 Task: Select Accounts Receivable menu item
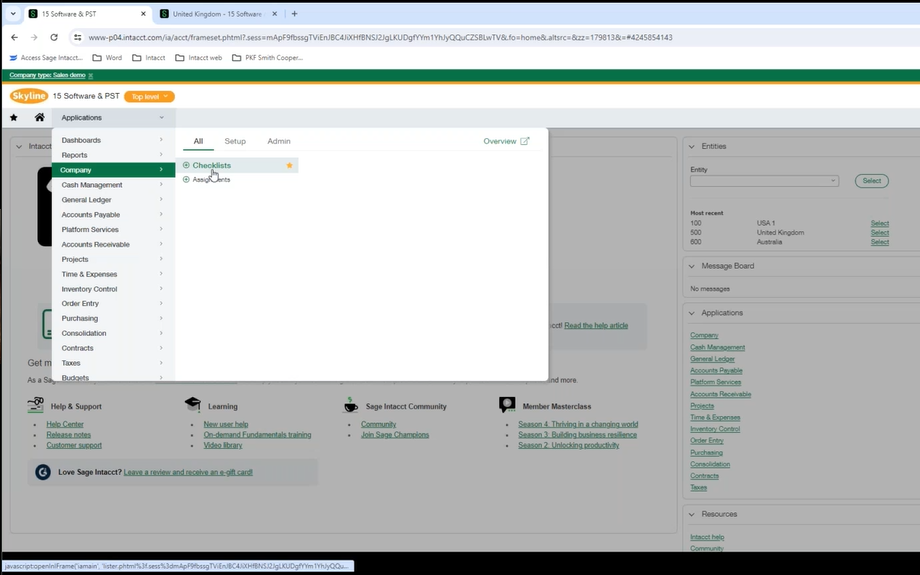tap(113, 244)
